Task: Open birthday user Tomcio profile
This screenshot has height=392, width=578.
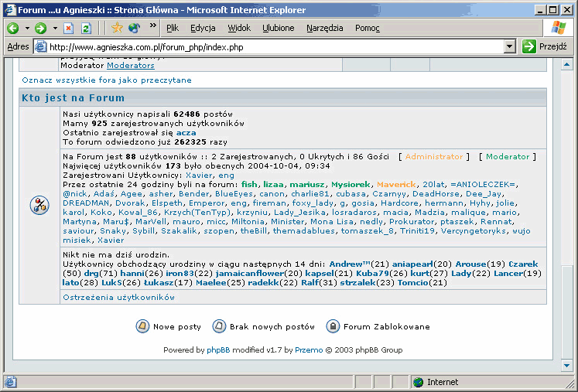Action: [x=412, y=282]
